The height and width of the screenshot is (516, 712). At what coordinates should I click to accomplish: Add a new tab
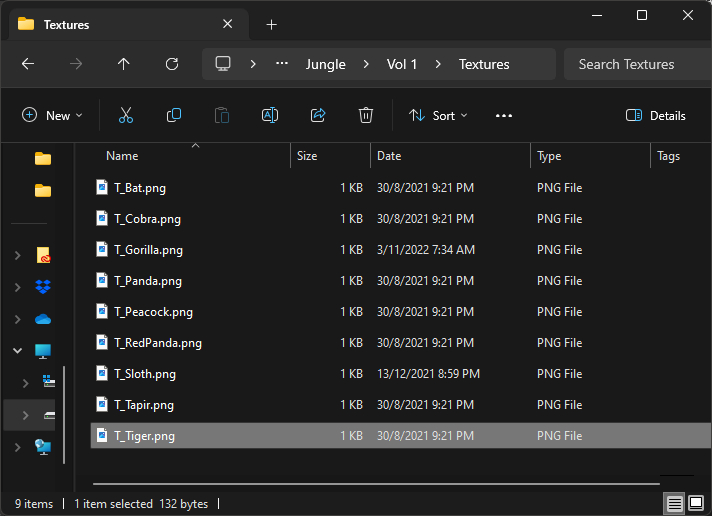[271, 24]
